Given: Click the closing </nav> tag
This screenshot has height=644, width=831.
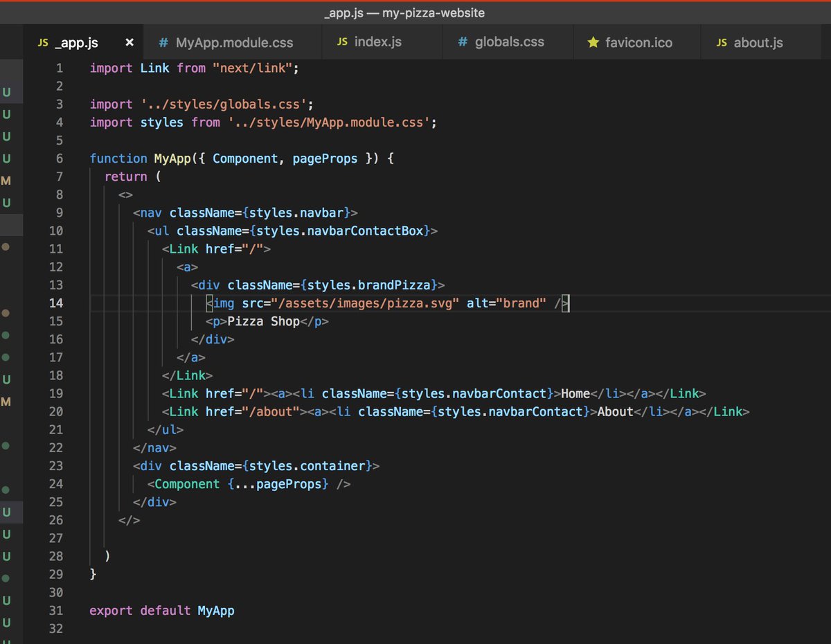Looking at the screenshot, I should tap(155, 447).
